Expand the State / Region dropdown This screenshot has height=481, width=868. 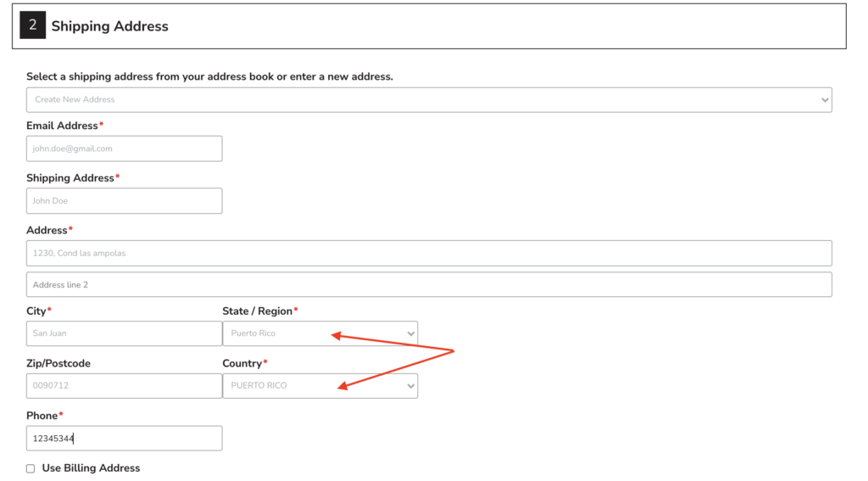pos(320,333)
